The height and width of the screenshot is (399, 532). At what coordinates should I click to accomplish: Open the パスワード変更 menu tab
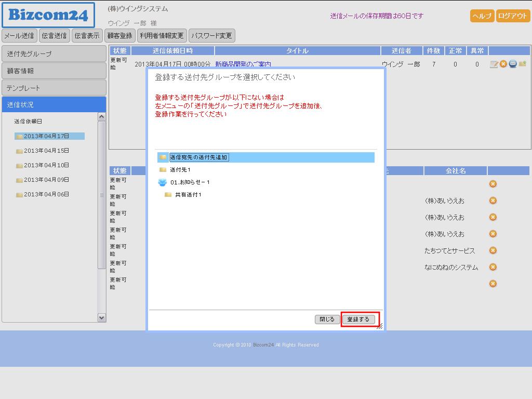[211, 36]
